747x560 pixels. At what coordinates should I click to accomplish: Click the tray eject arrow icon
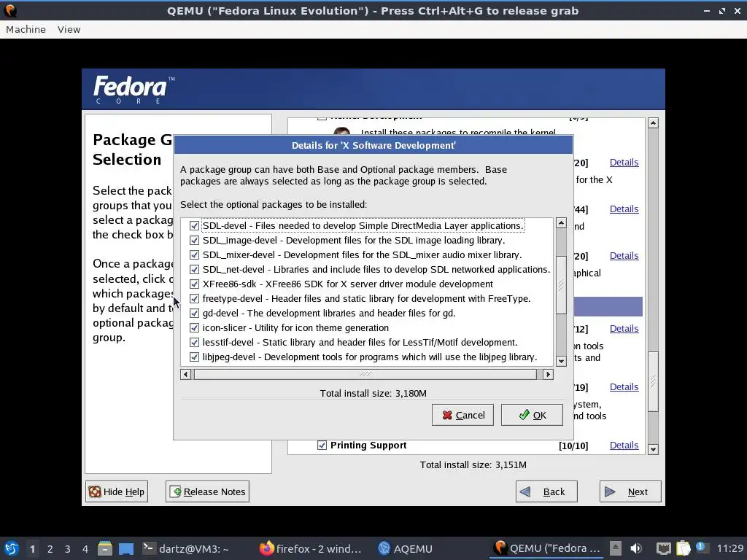click(x=616, y=548)
